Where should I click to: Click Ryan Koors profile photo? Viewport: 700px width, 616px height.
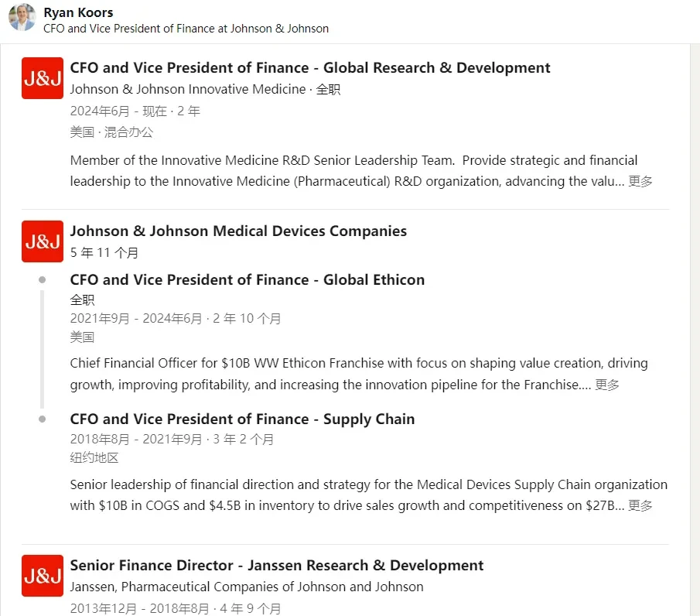click(22, 18)
